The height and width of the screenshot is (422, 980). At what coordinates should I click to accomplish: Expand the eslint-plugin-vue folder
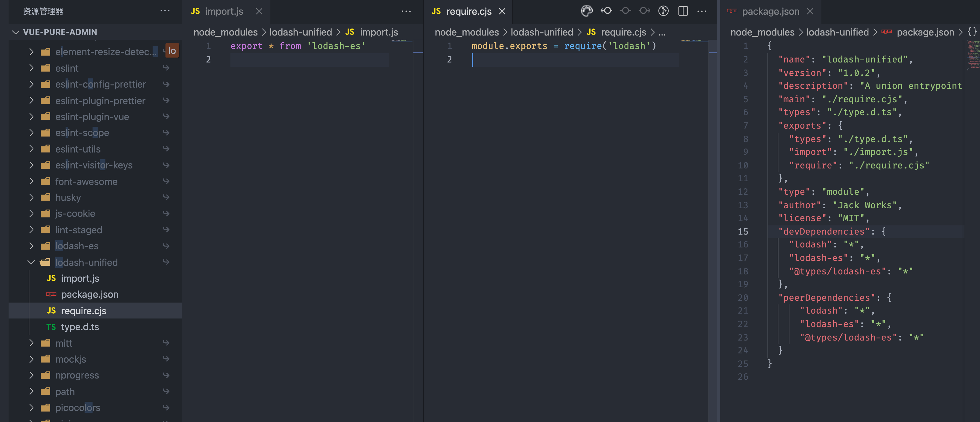pos(31,116)
